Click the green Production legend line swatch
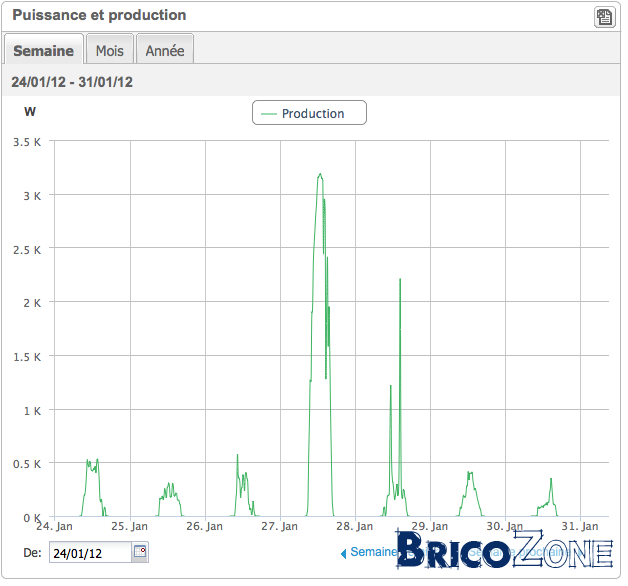The image size is (628, 586). click(268, 114)
